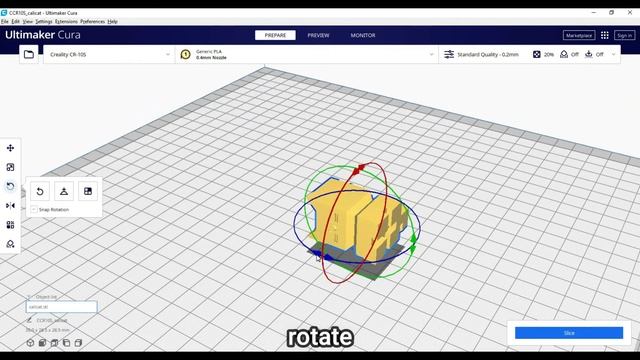Enable Snap Rotation checkbox

click(34, 209)
